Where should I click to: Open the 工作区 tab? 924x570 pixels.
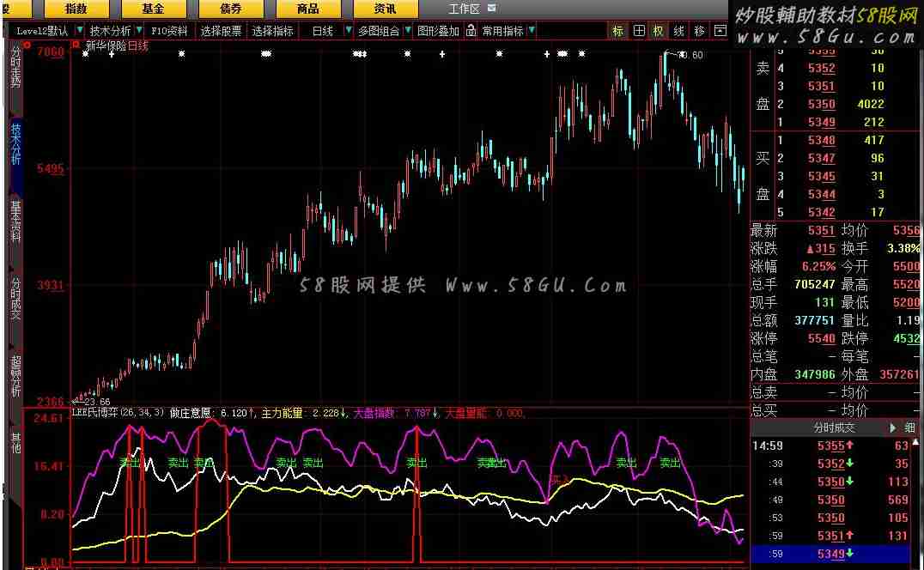pos(464,9)
